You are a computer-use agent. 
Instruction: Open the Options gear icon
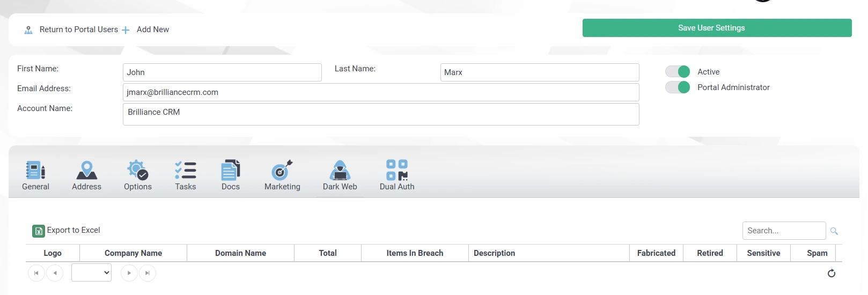pyautogui.click(x=137, y=171)
